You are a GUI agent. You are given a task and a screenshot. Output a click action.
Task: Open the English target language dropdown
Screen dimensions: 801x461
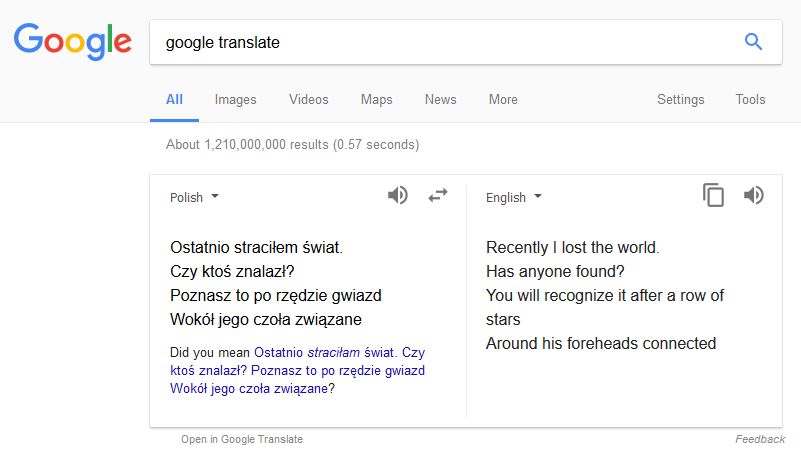513,197
